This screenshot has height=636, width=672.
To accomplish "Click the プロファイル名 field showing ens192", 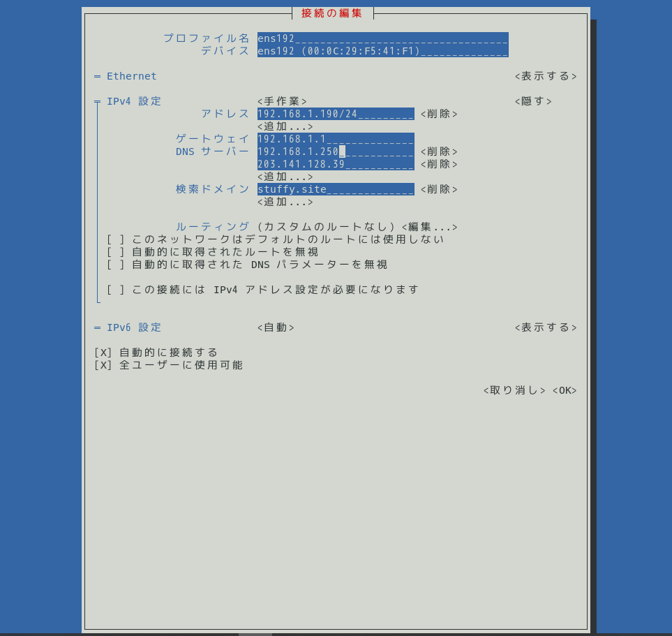I will click(x=382, y=38).
